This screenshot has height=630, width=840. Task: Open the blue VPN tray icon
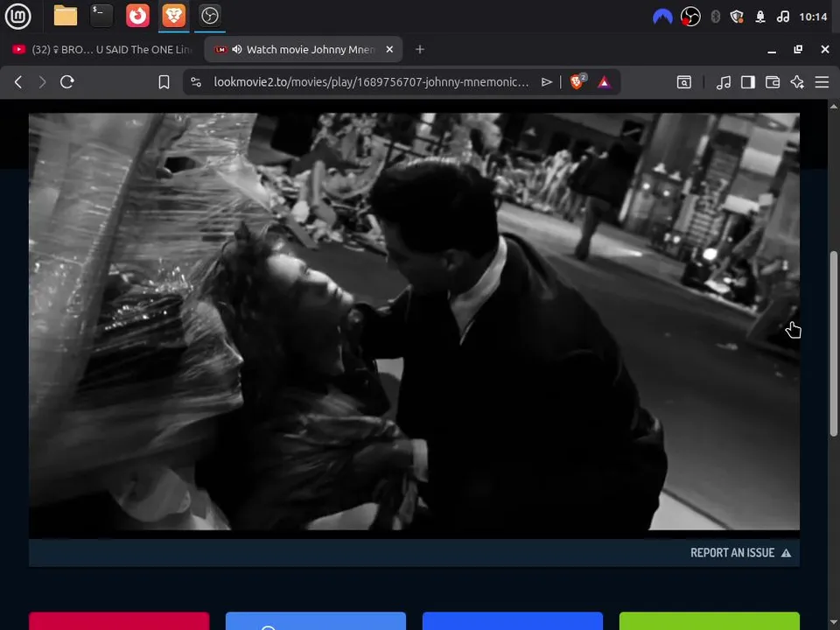coord(662,17)
